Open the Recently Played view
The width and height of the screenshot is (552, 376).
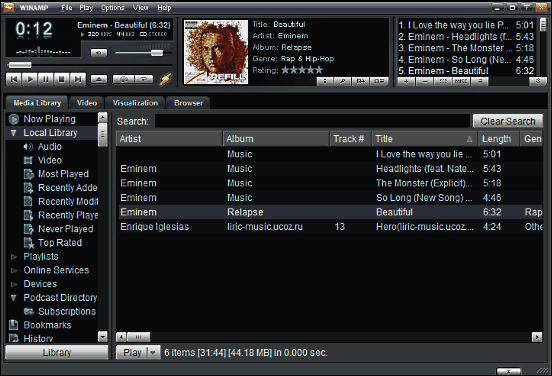68,215
